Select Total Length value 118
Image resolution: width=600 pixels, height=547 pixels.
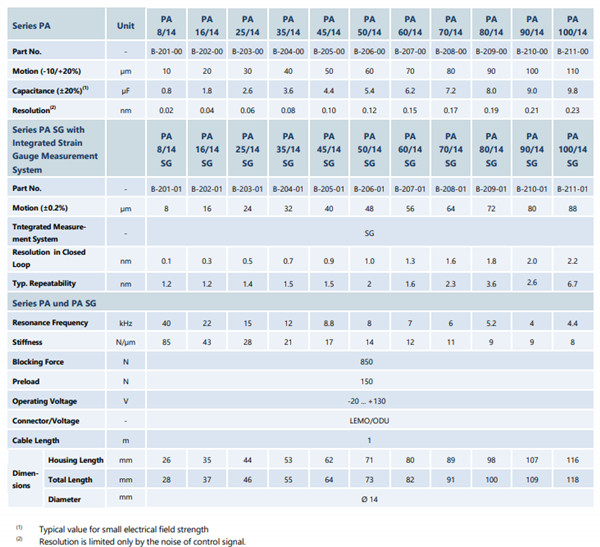pyautogui.click(x=572, y=480)
